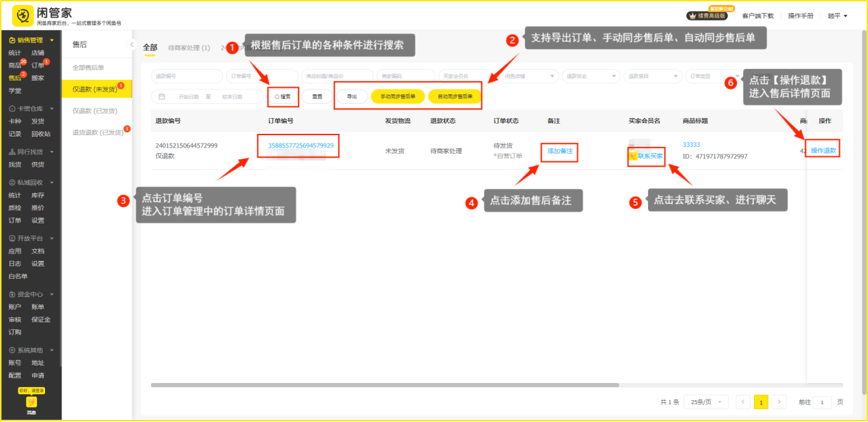
Task: Click the 联系买家 chat icon
Action: (634, 156)
